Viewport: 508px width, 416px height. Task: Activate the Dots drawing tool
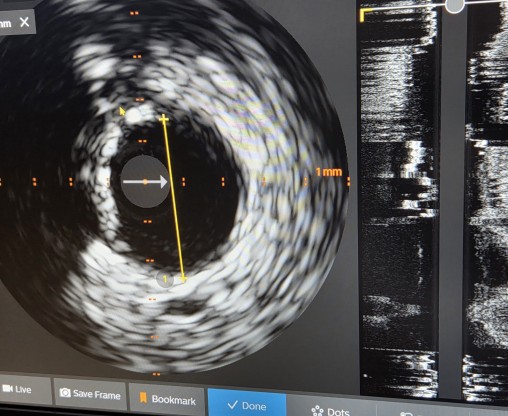(330, 410)
